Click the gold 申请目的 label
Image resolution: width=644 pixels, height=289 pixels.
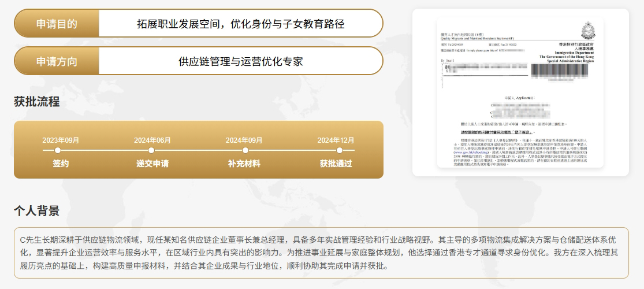point(57,24)
